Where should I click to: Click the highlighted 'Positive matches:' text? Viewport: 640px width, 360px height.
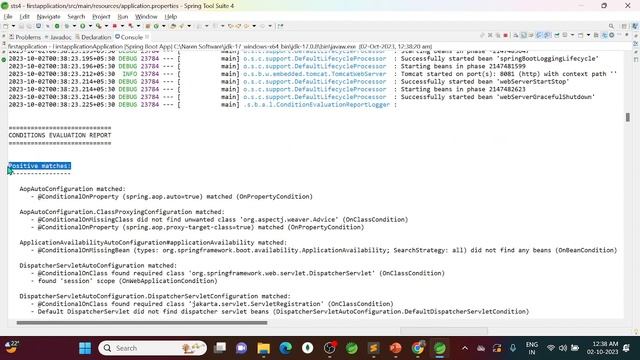(40, 166)
